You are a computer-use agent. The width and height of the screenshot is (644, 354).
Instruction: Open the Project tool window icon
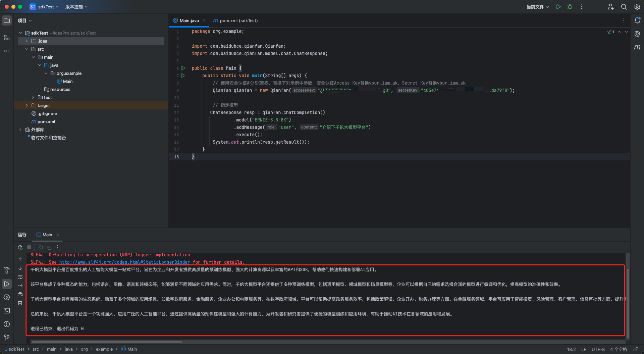[7, 20]
